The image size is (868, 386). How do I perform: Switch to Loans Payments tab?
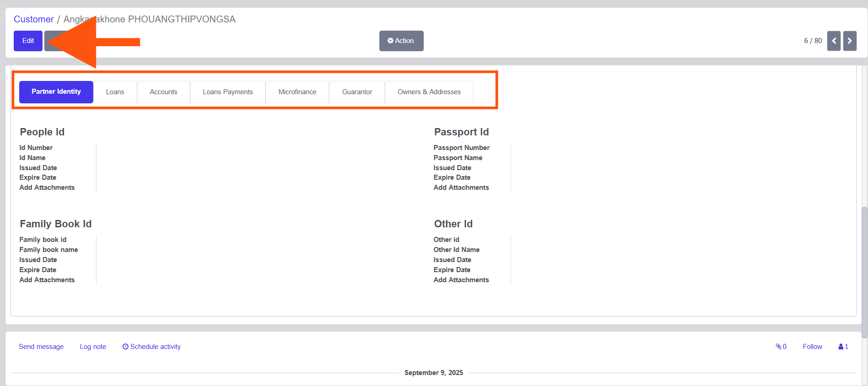[228, 92]
